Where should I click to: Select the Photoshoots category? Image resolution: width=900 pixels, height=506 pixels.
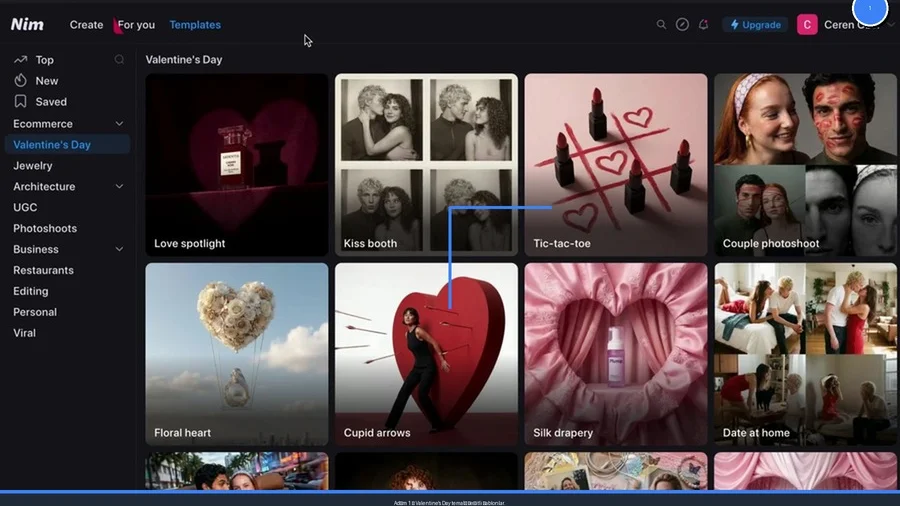point(45,228)
